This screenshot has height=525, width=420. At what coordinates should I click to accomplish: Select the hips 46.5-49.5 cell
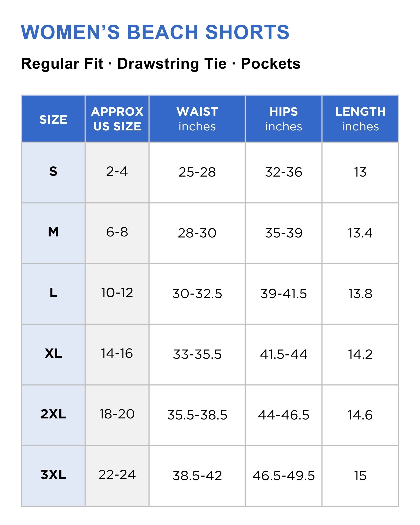point(284,476)
